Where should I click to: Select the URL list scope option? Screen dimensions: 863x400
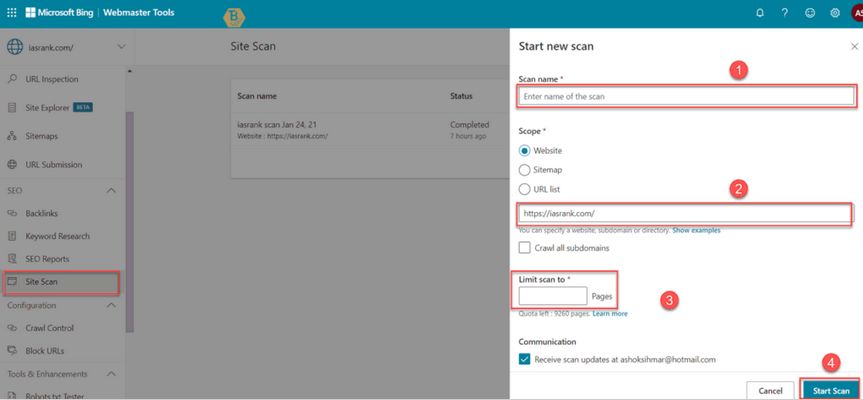[x=525, y=189]
